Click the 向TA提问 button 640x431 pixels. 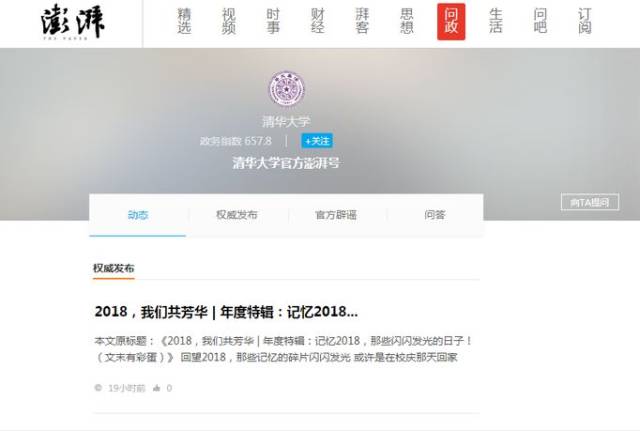click(590, 202)
